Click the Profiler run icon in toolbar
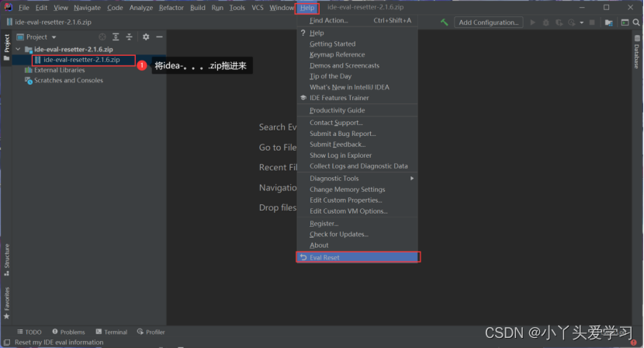Image resolution: width=644 pixels, height=348 pixels. pos(572,23)
